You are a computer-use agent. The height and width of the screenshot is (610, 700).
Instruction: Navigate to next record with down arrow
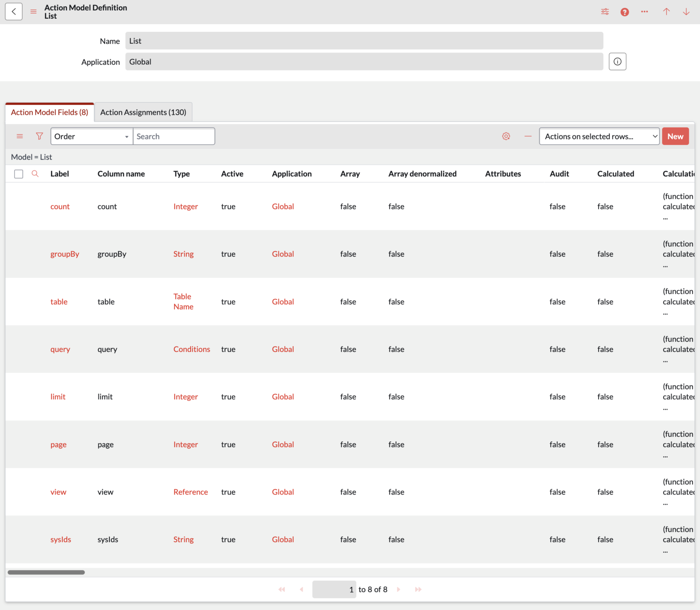686,11
